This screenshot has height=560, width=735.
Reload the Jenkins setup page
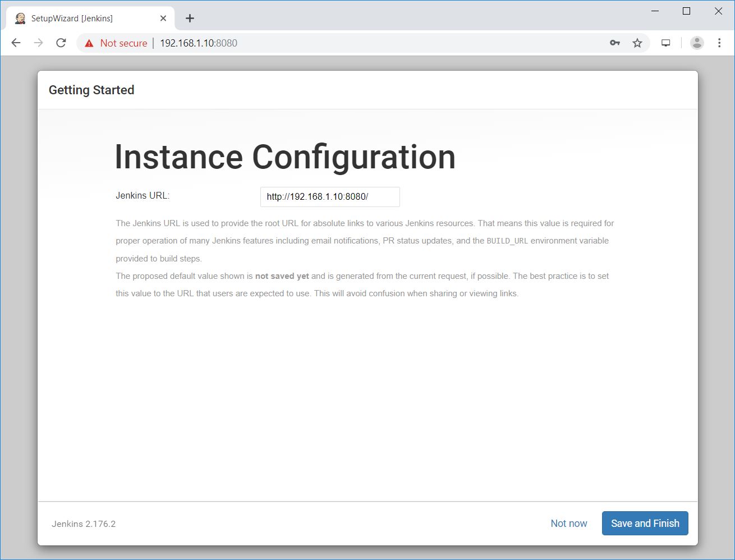[61, 43]
